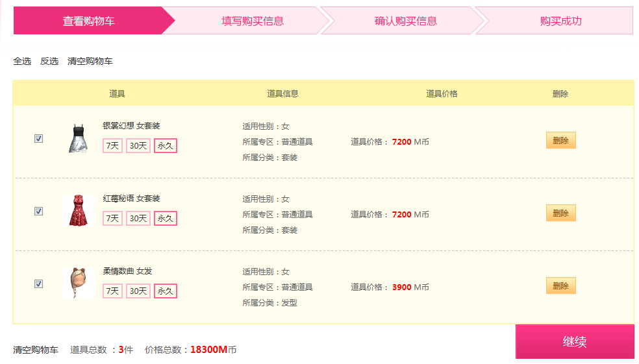Screen dimensions: 639x364
Task: Click the 全选 select all link
Action: 22,62
